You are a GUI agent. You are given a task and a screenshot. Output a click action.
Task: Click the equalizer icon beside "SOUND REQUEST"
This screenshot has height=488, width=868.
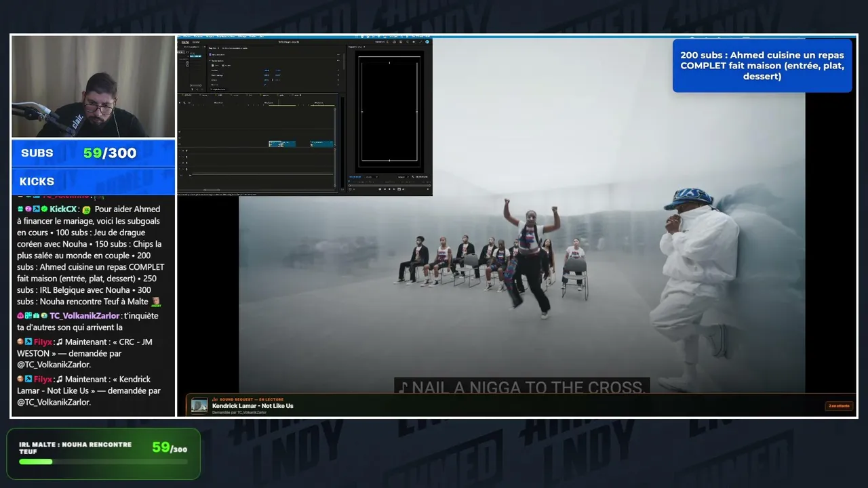pos(214,399)
